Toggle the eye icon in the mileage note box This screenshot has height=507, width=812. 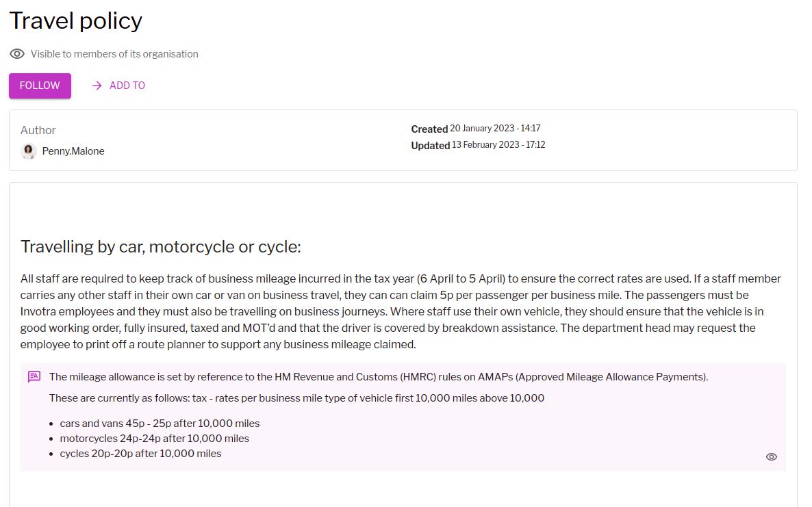click(x=772, y=456)
